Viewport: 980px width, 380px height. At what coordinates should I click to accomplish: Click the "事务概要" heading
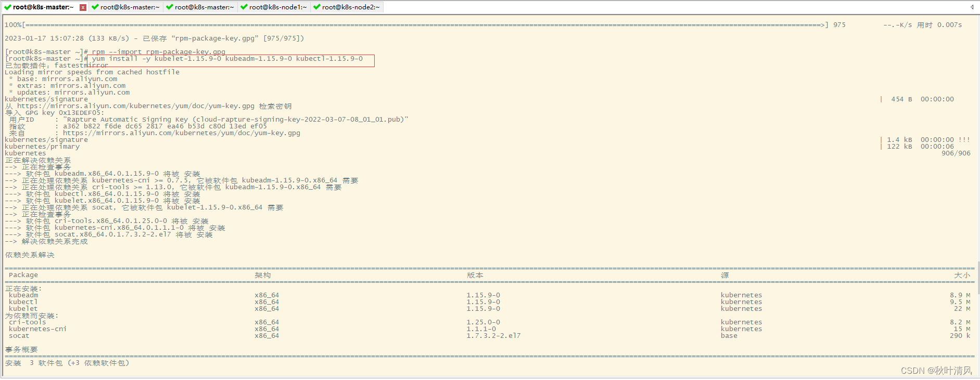point(21,349)
